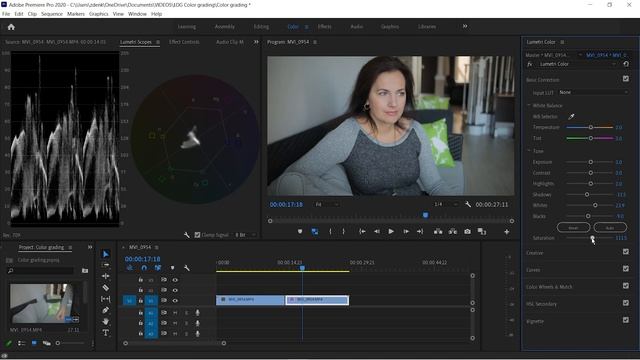Open scopes bit depth dropdown

(x=245, y=235)
